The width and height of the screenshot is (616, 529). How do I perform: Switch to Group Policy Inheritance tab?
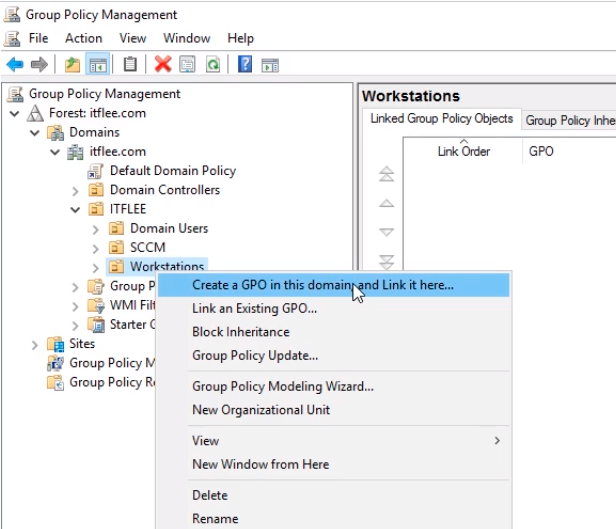pos(569,120)
